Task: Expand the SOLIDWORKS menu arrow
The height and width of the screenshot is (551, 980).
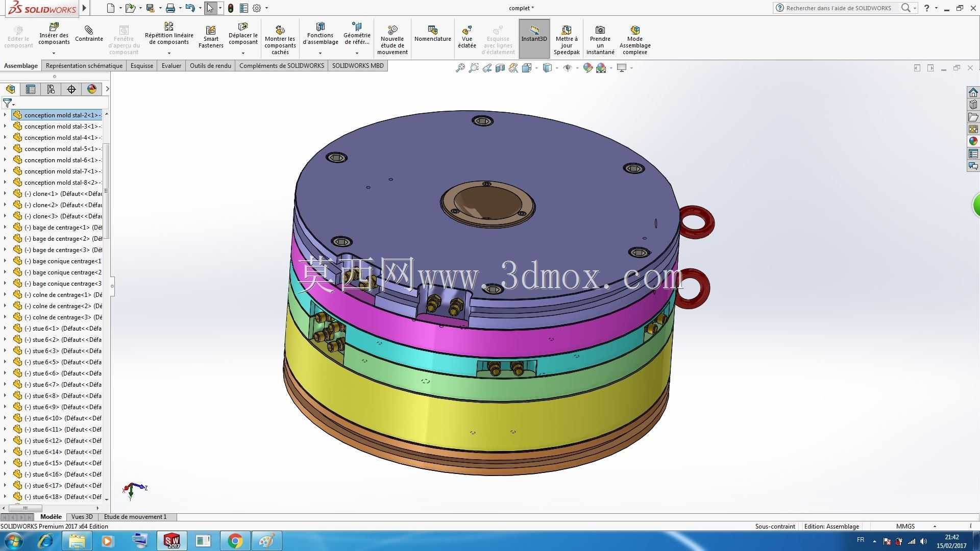Action: pos(85,8)
